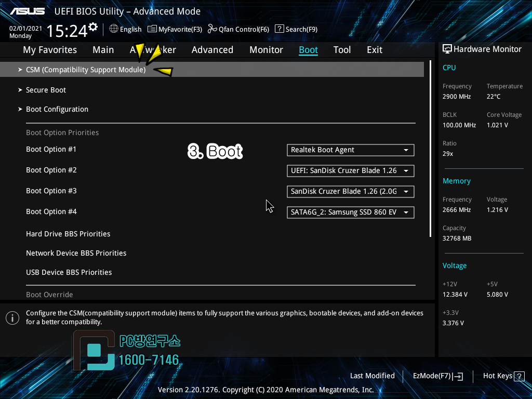
Task: Click memory capacity value 32768 MB
Action: (457, 238)
